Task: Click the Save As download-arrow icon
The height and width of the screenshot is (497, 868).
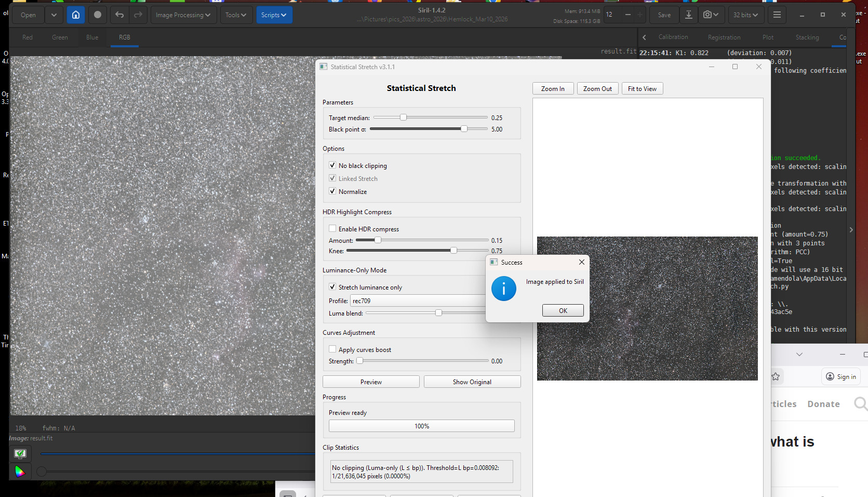Action: tap(688, 15)
